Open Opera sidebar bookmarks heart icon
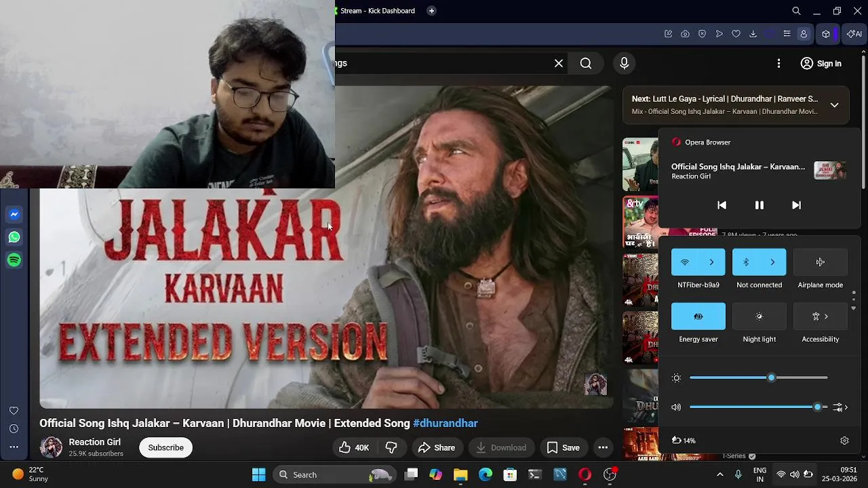868x488 pixels. tap(14, 411)
